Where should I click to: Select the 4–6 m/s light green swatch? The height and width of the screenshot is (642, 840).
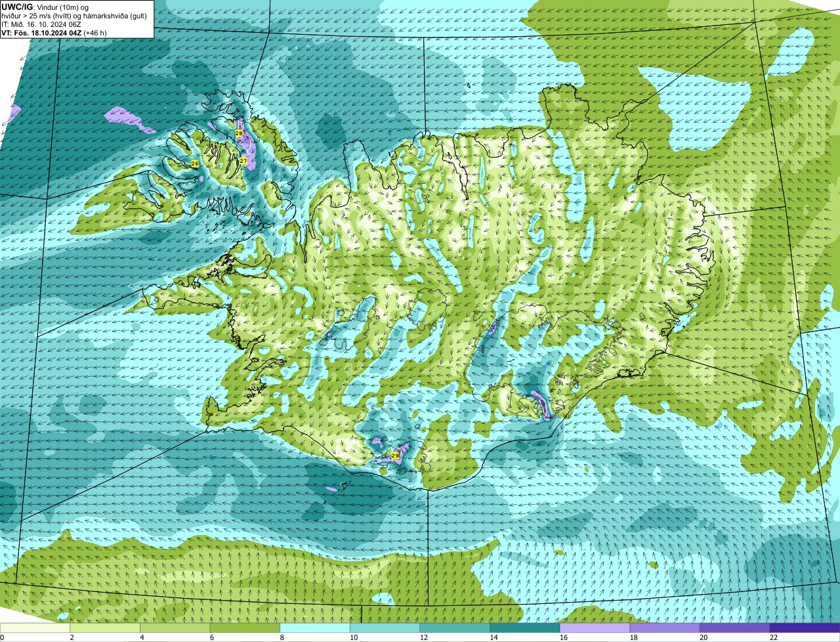tap(175, 628)
